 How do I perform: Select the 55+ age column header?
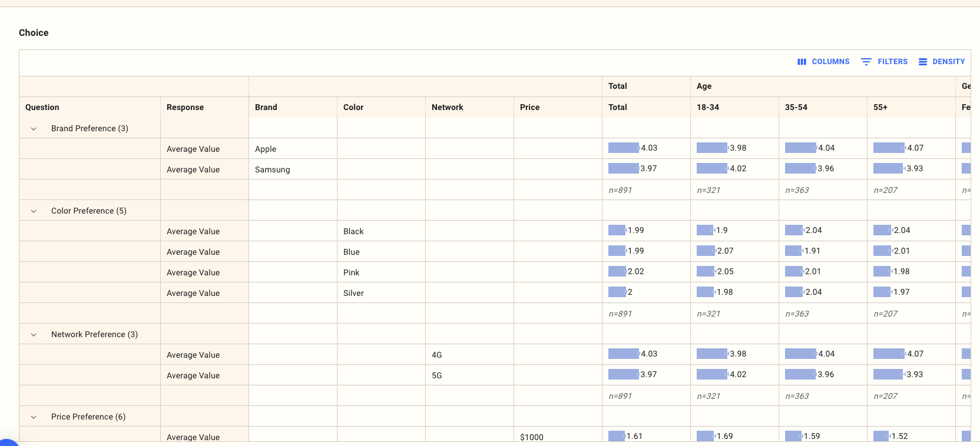[x=880, y=107]
